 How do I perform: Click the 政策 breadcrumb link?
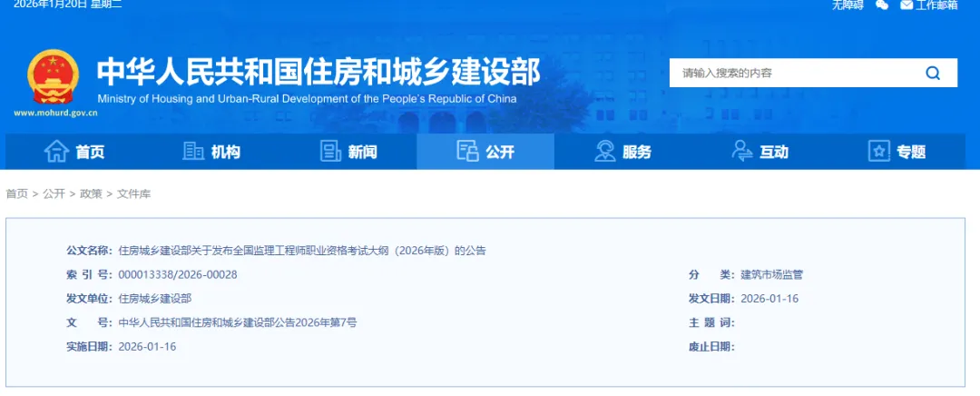[91, 194]
